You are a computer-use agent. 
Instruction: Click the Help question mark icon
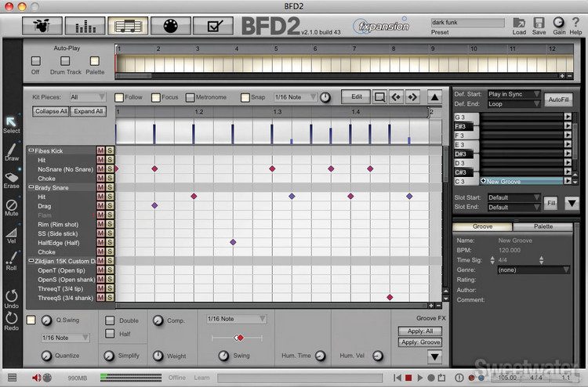click(x=575, y=23)
